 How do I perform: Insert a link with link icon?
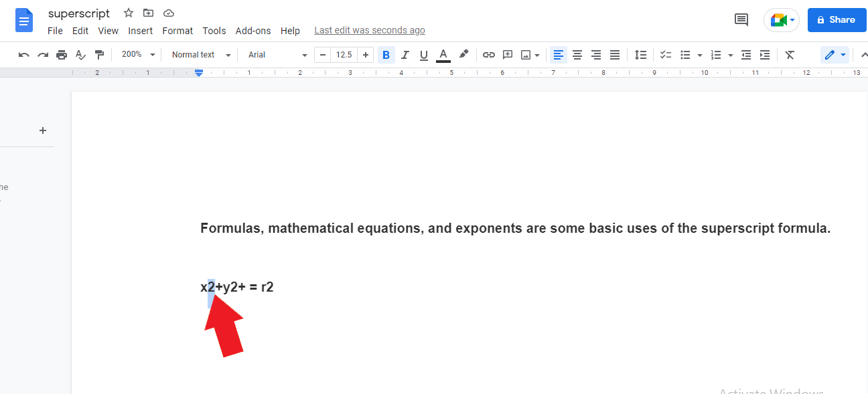[x=489, y=55]
